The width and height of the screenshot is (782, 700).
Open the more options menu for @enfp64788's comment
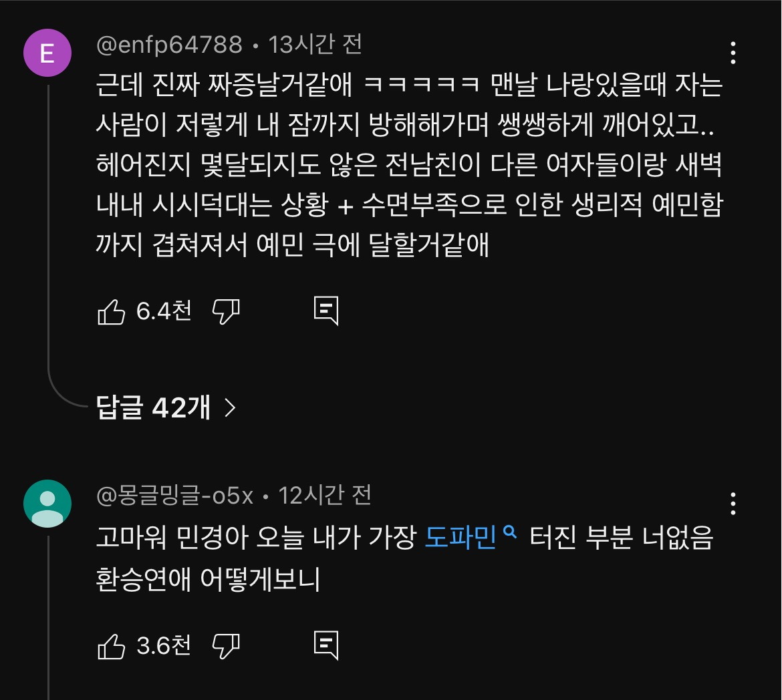(x=733, y=53)
